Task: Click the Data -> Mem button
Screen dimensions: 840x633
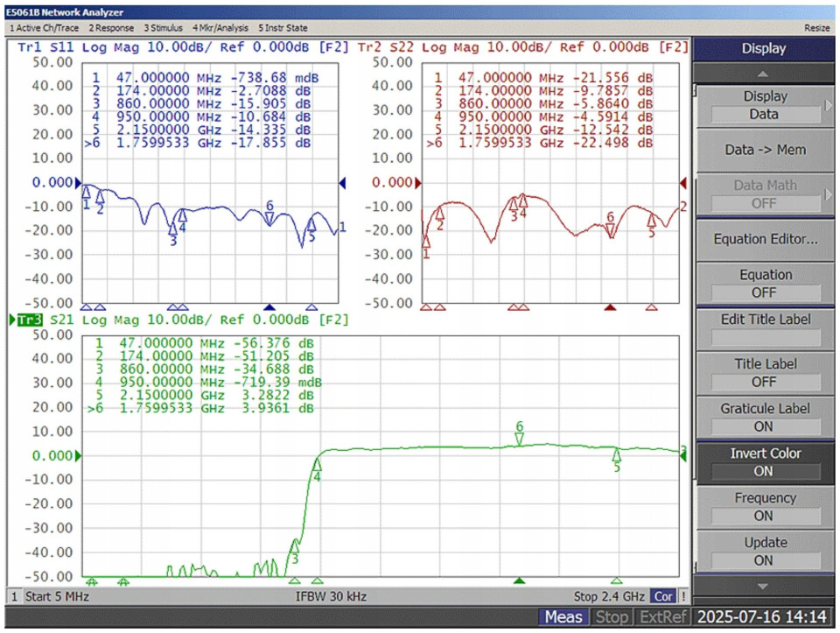Action: click(765, 150)
